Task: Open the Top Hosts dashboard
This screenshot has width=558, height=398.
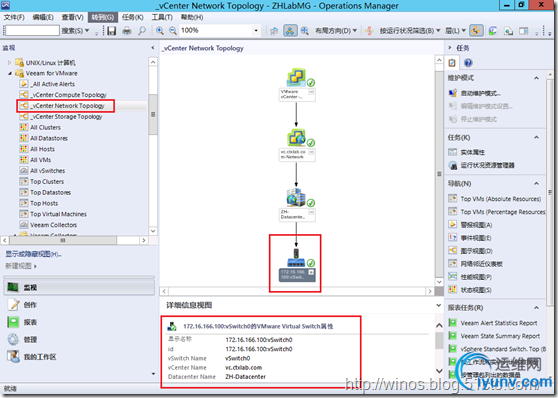Action: click(44, 203)
